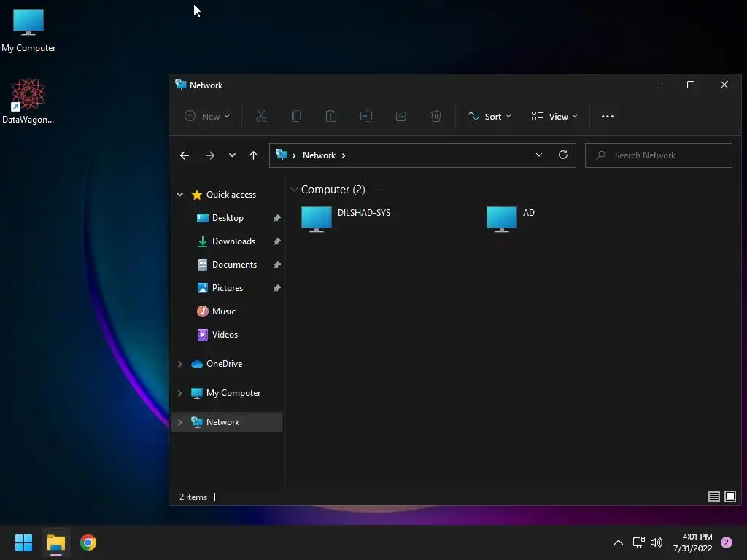Open Music in the sidebar
747x560 pixels.
223,311
